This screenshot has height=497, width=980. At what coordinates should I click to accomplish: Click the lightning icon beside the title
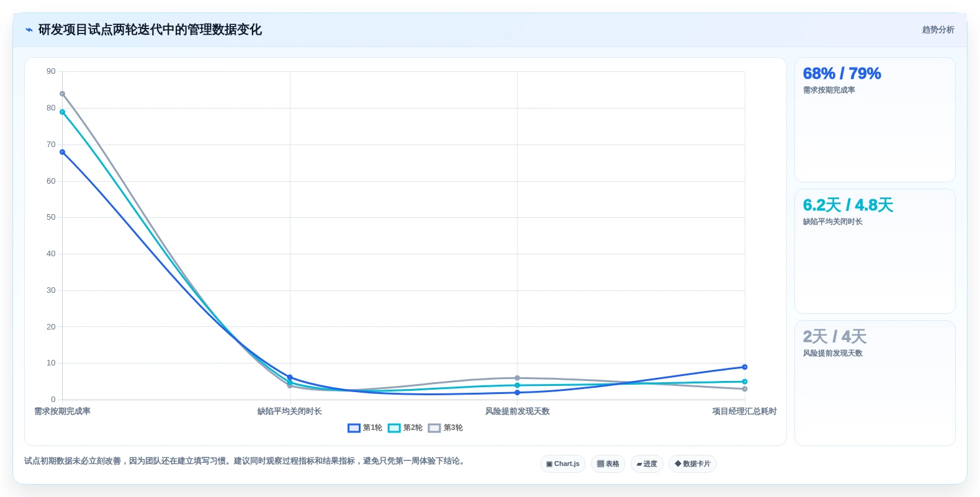(29, 30)
